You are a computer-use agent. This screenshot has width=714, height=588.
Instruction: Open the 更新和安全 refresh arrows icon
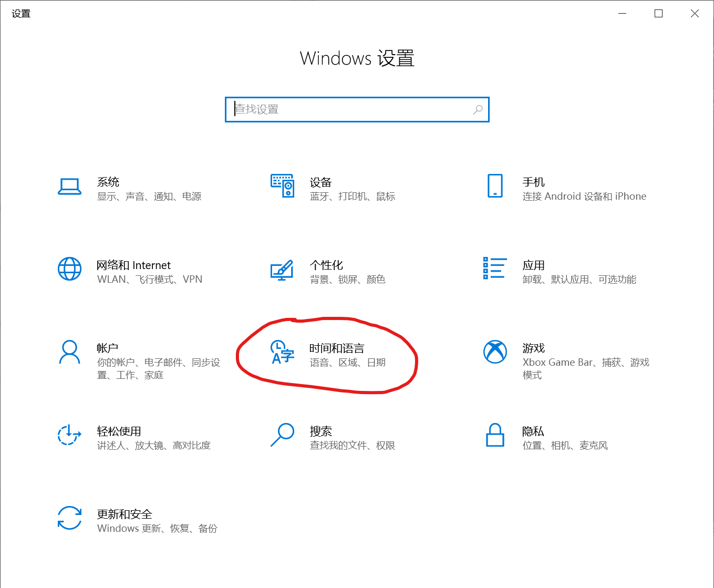pyautogui.click(x=69, y=518)
